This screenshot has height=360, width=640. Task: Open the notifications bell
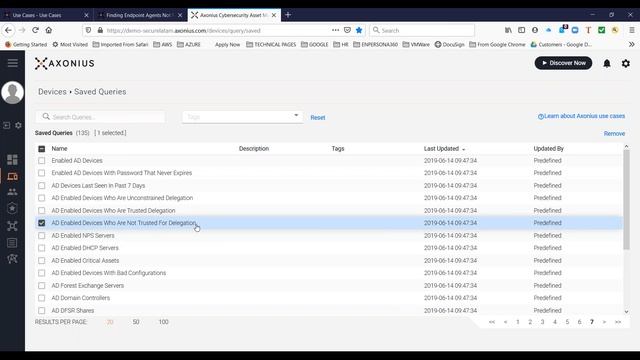point(607,63)
